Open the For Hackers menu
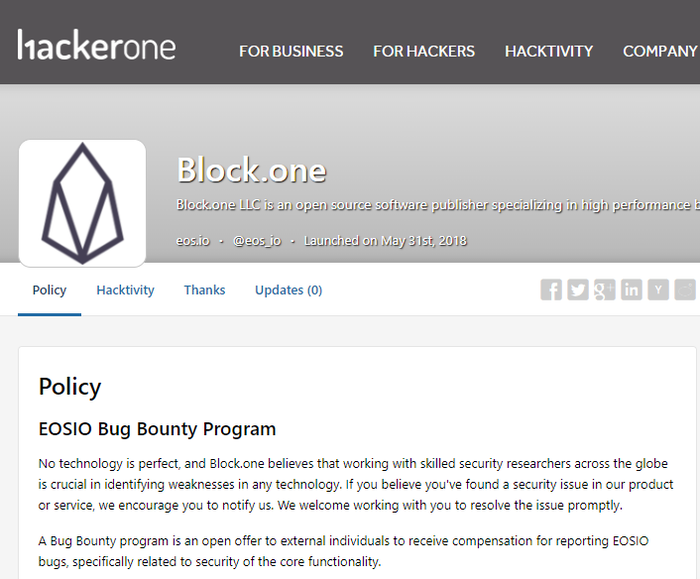Viewport: 700px width, 579px height. [x=424, y=51]
